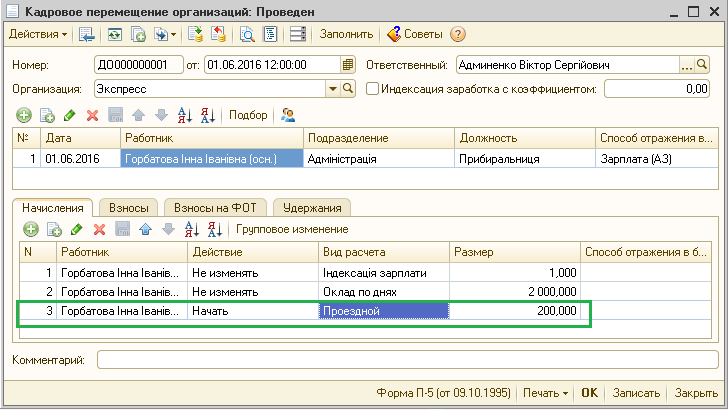Click copy-row icon in the accruals toolbar
728x410 pixels.
54,229
